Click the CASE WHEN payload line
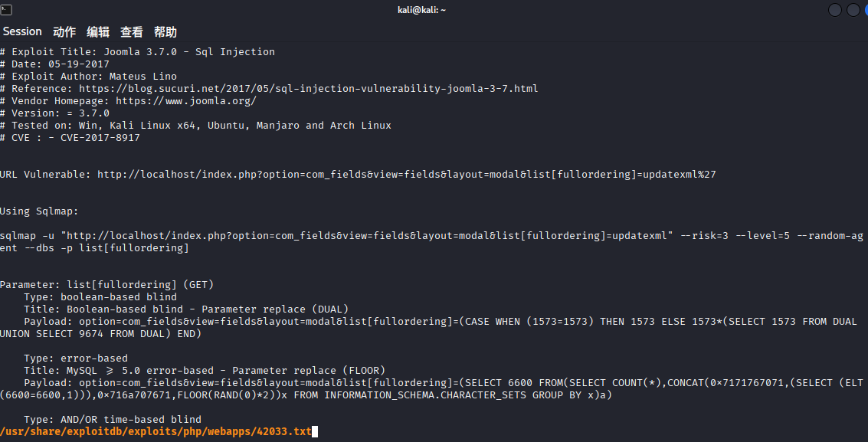This screenshot has width=868, height=442. click(440, 322)
